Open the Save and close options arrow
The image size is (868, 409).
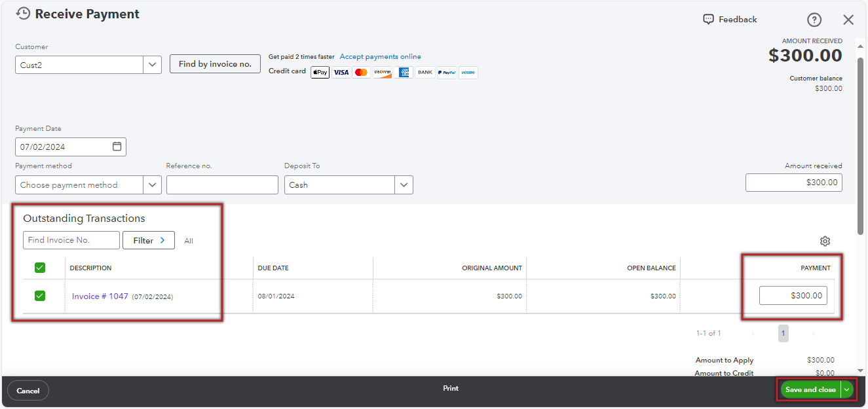(x=847, y=389)
